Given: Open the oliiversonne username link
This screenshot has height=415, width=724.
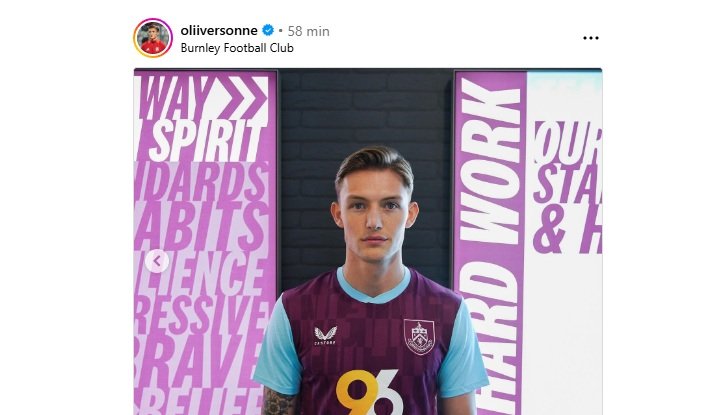Looking at the screenshot, I should pos(219,30).
